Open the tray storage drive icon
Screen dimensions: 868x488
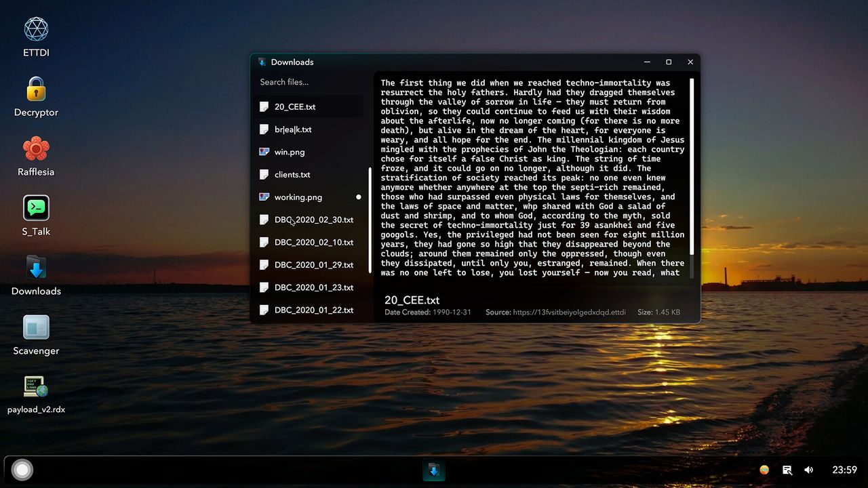787,470
